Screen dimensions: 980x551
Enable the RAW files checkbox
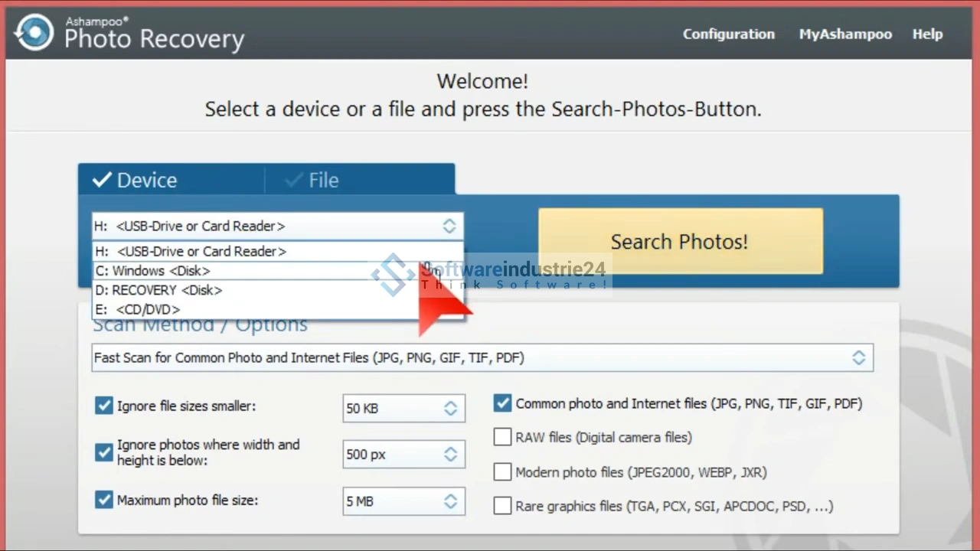502,437
